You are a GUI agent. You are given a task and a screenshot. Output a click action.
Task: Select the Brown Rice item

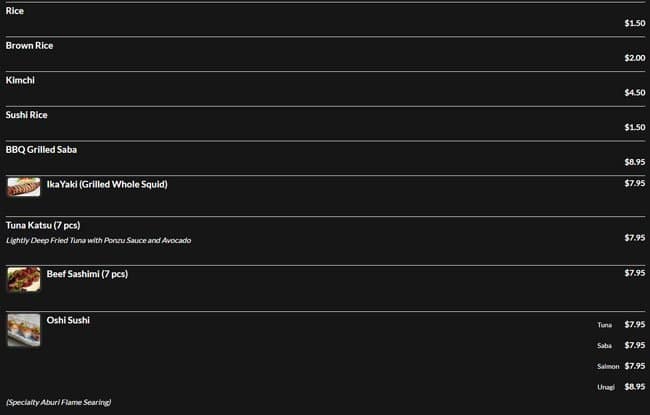tap(30, 46)
